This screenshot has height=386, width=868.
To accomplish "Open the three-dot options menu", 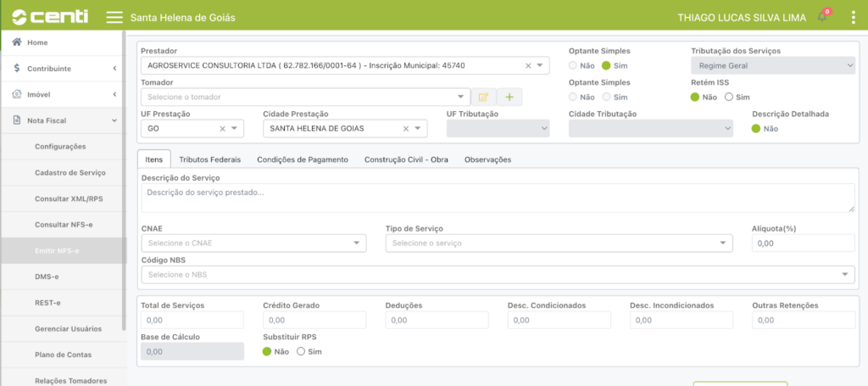I will pos(853,18).
